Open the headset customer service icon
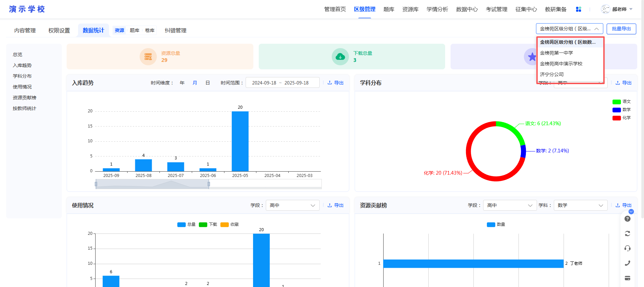Image resolution: width=644 pixels, height=287 pixels. tap(627, 248)
